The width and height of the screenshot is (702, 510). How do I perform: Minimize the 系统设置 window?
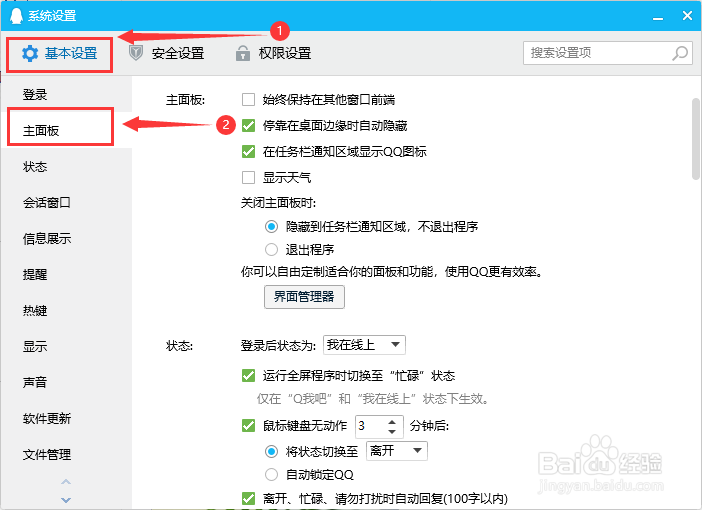pos(658,18)
